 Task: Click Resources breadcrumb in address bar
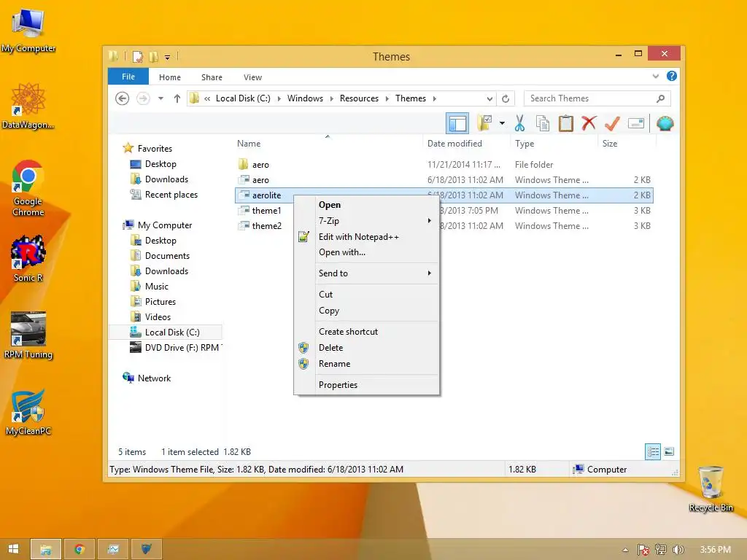coord(359,98)
